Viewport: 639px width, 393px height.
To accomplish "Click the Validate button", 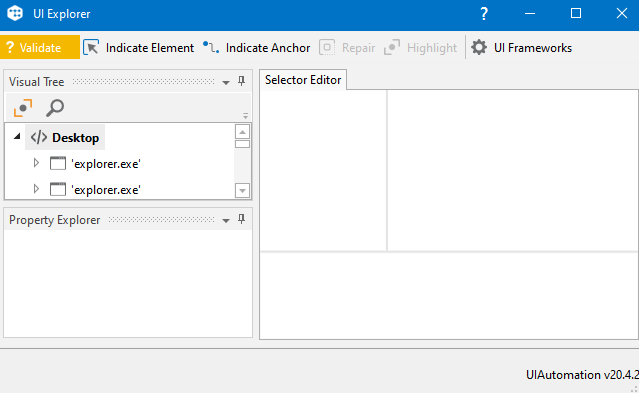I will 40,47.
